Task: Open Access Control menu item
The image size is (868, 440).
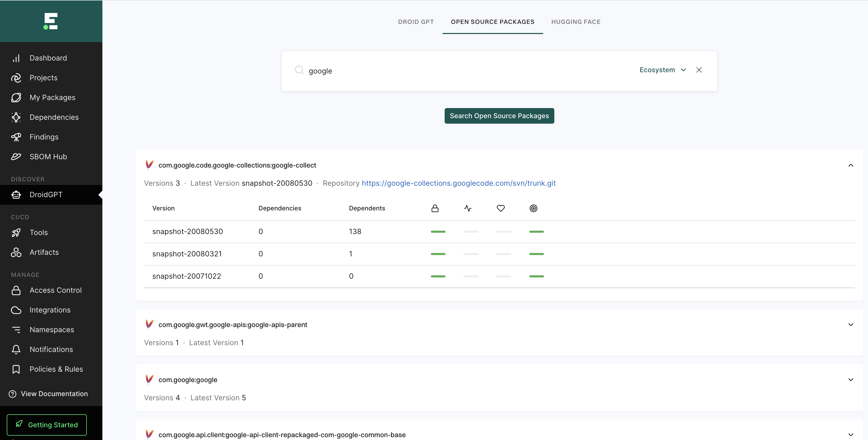Action: tap(51, 290)
